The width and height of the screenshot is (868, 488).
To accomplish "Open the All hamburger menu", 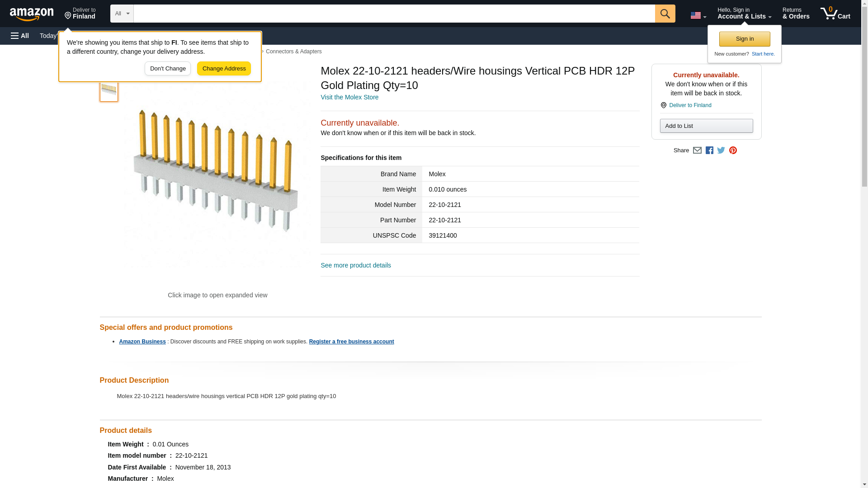I will (20, 36).
